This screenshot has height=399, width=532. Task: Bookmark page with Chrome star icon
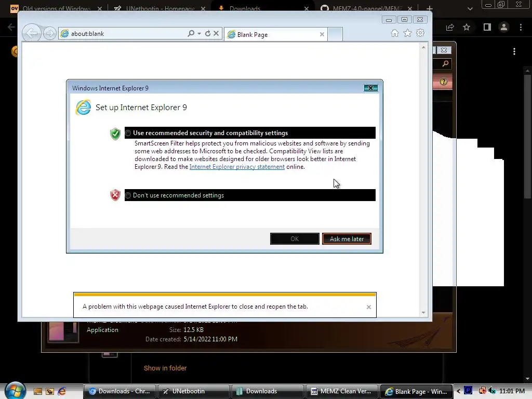click(467, 27)
